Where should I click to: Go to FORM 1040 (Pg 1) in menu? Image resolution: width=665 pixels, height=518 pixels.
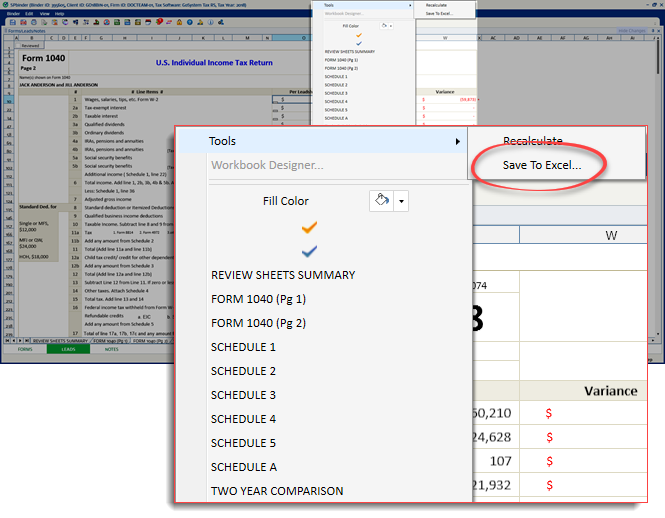click(x=258, y=299)
